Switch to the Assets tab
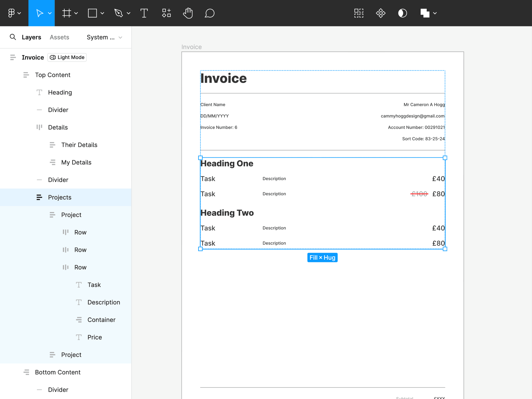This screenshot has height=399, width=532. 59,37
